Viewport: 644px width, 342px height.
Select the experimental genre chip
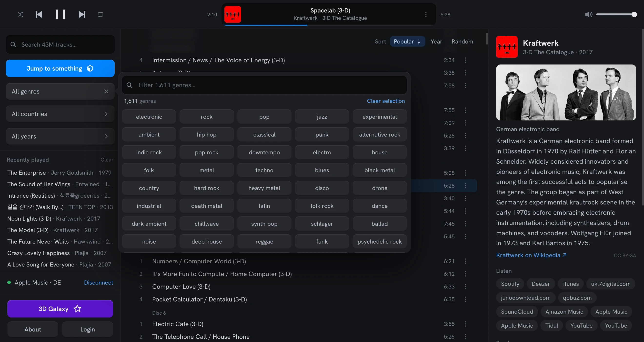click(380, 117)
